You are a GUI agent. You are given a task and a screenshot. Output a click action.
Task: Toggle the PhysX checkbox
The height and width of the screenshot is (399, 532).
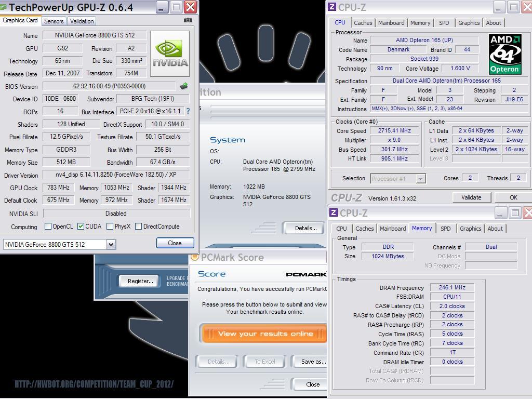pos(110,227)
